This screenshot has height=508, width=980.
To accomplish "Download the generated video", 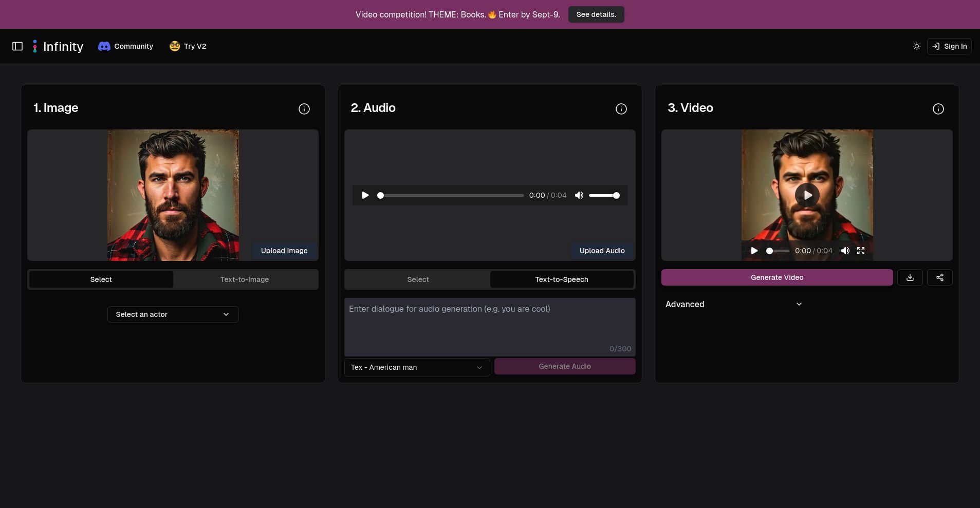I will click(910, 277).
